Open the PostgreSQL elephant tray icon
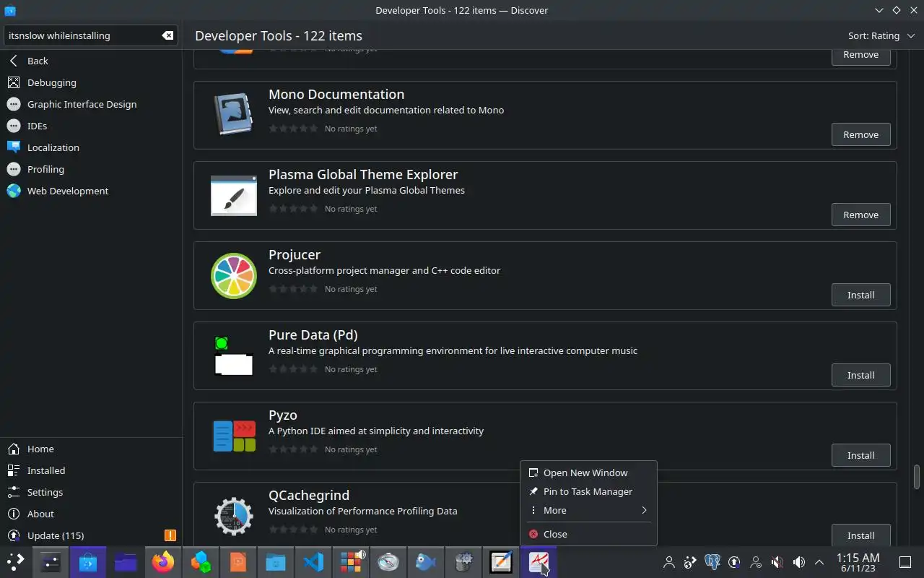This screenshot has height=578, width=924. coord(712,562)
